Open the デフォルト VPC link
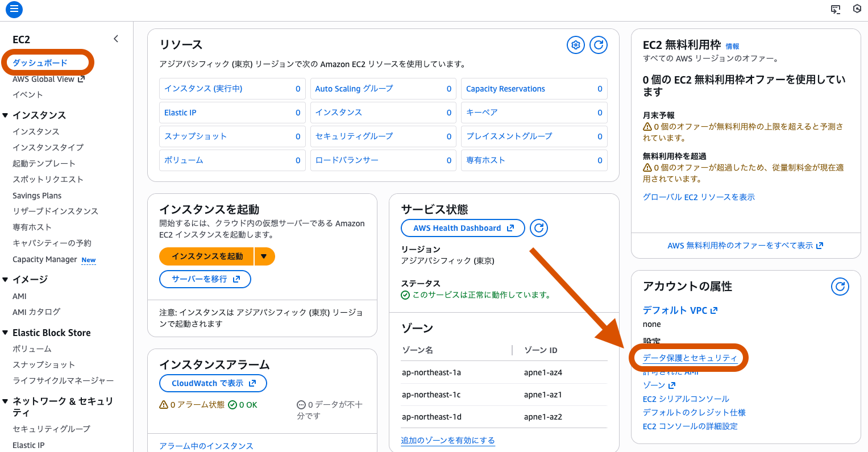The image size is (868, 452). coord(680,310)
